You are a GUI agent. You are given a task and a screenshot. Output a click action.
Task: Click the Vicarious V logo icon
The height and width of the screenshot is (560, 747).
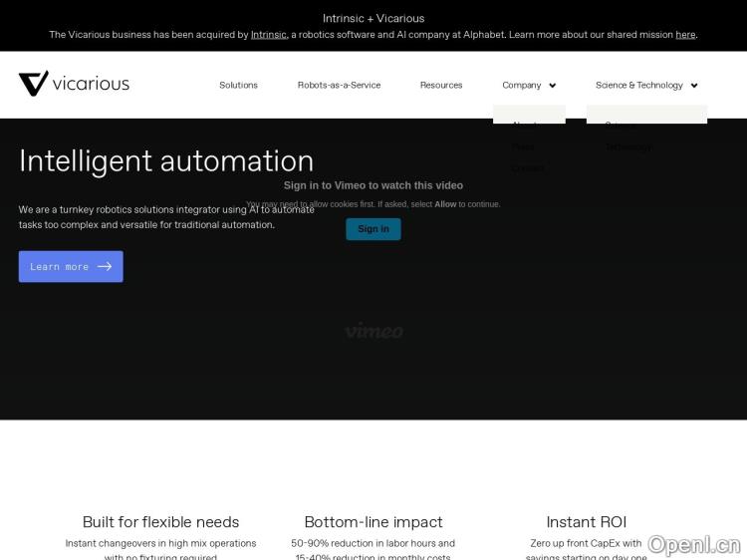(33, 84)
